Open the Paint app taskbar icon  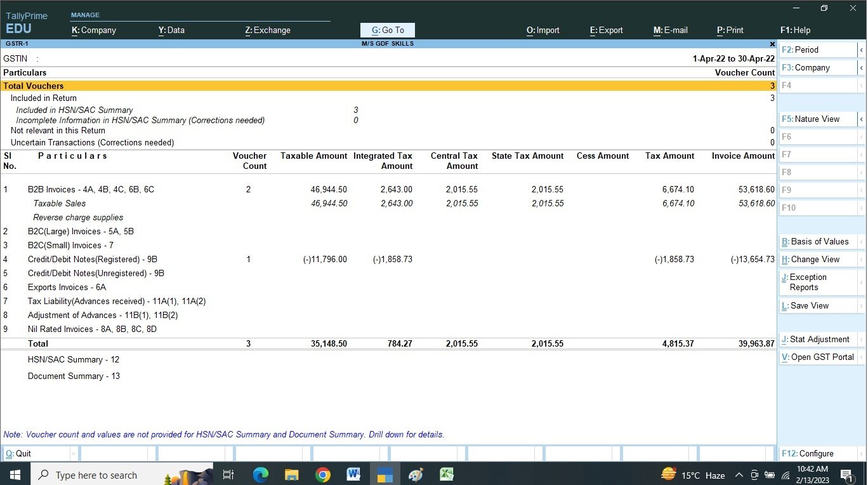pos(416,474)
